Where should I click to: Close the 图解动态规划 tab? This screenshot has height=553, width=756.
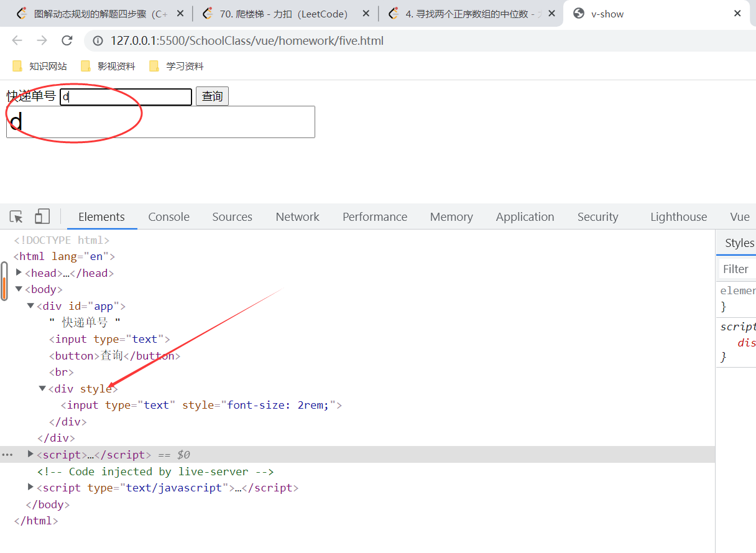(180, 14)
